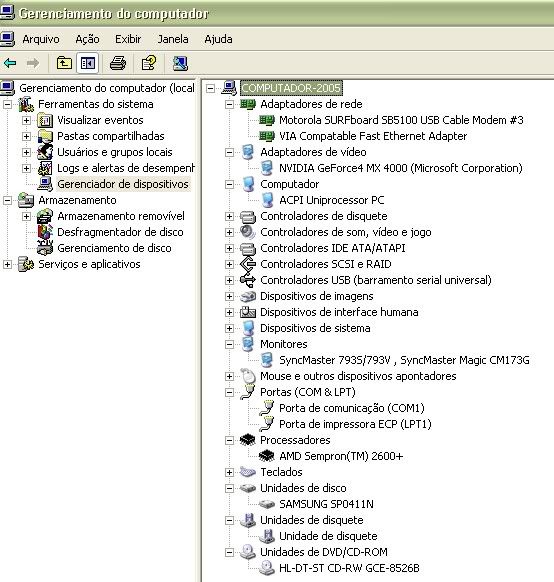This screenshot has width=554, height=582.
Task: Select ACPI Uniprocessor PC entry
Action: (x=331, y=200)
